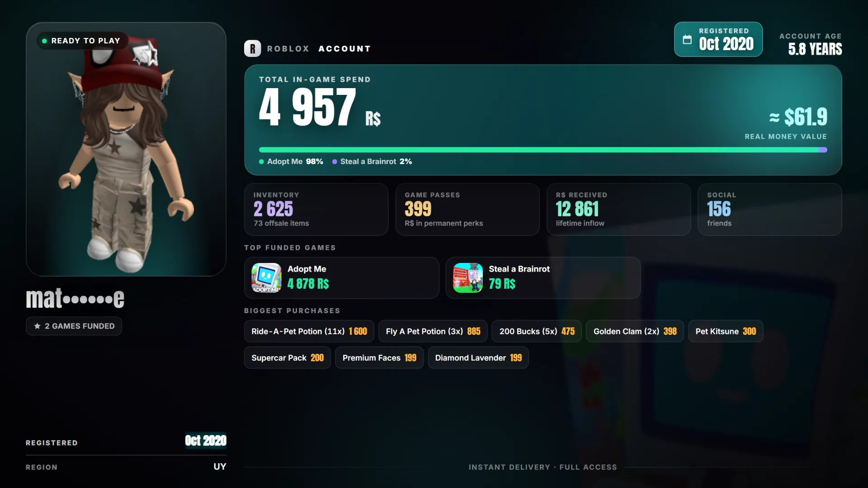Click the ≈ $61.9 real money value
Image resolution: width=868 pixels, height=488 pixels.
pos(798,117)
